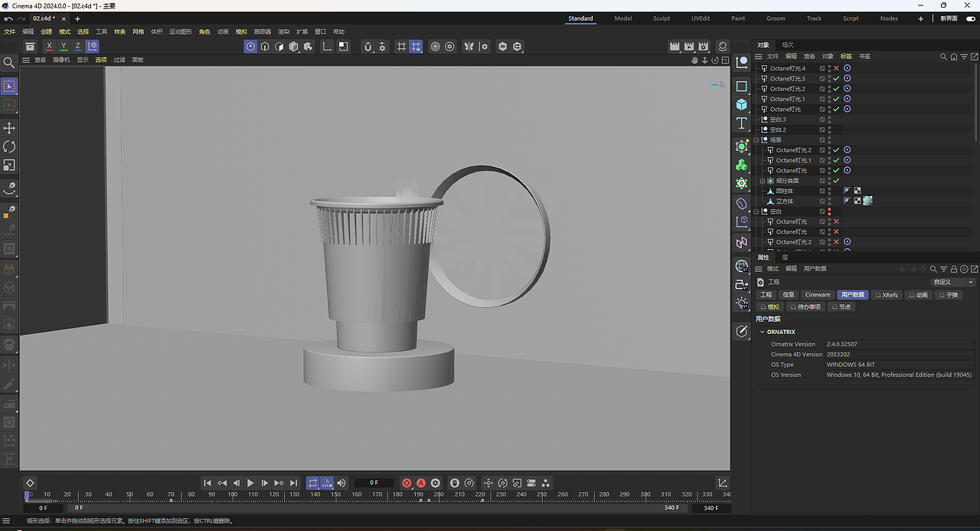Open the 渲染 main menu
The image size is (980, 531).
(x=283, y=31)
